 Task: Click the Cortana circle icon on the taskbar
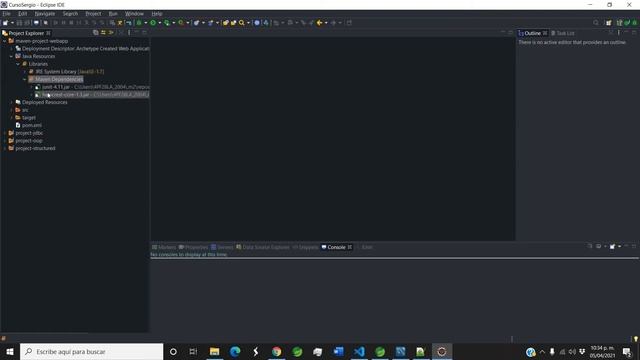tap(173, 351)
